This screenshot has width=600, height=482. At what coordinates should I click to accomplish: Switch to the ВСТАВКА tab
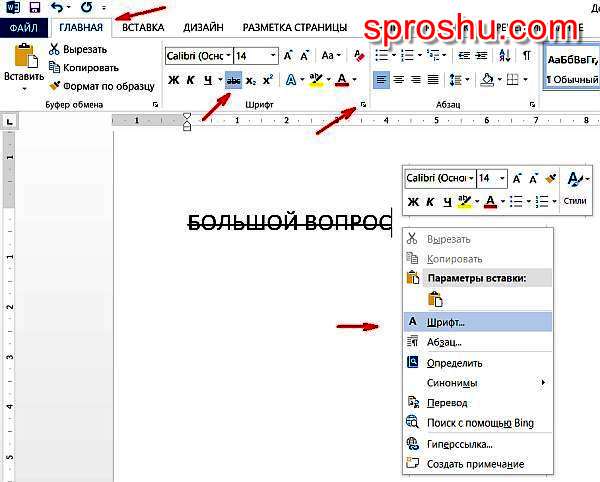pyautogui.click(x=143, y=27)
